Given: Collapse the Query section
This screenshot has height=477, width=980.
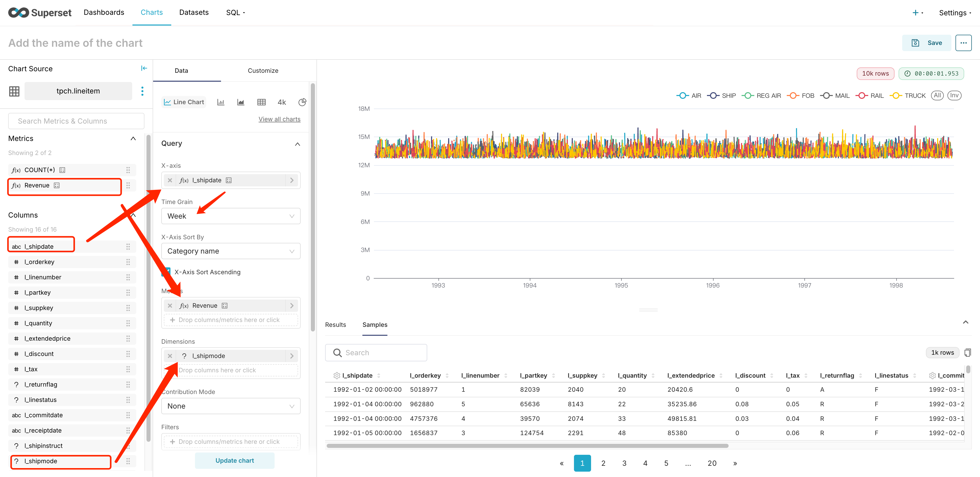Looking at the screenshot, I should coord(298,144).
